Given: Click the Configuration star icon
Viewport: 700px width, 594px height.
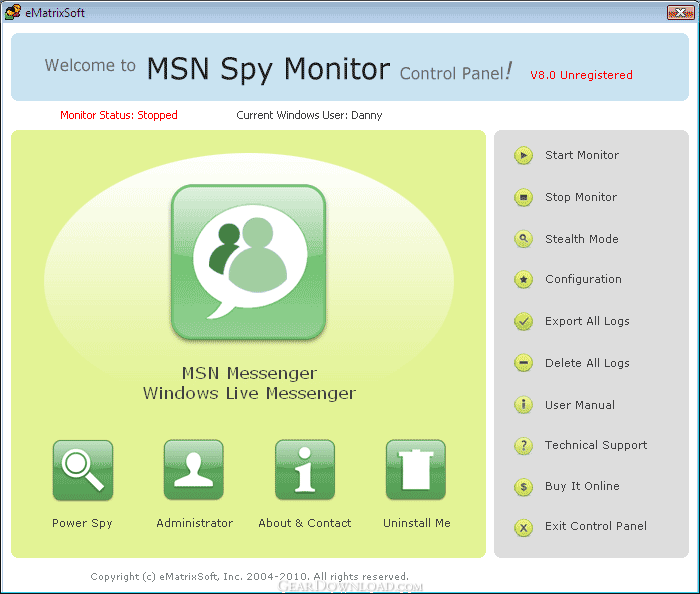Looking at the screenshot, I should (x=523, y=279).
